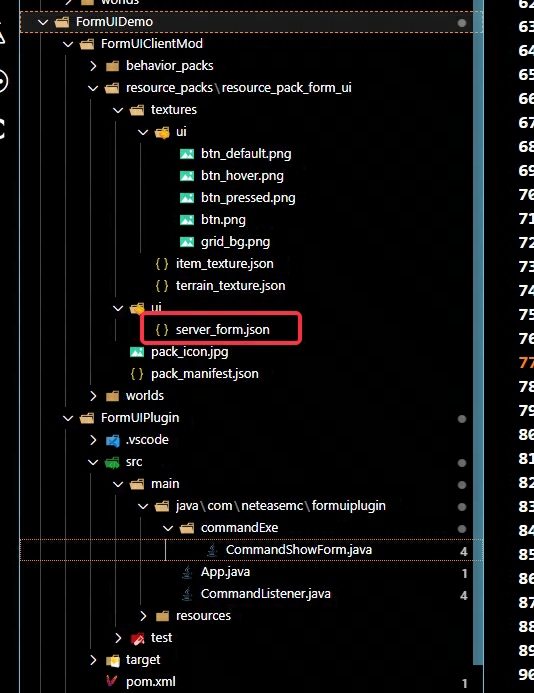Open the grid_bg.png image file
Screen dimensions: 534x693
click(x=235, y=242)
